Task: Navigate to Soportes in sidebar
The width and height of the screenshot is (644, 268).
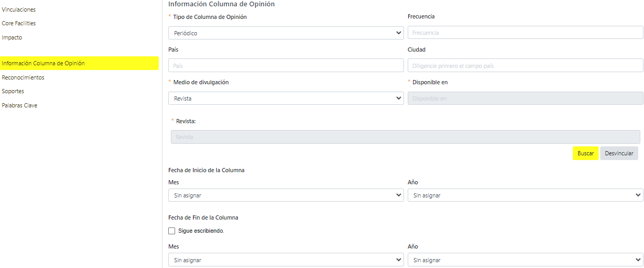Action: [x=13, y=91]
